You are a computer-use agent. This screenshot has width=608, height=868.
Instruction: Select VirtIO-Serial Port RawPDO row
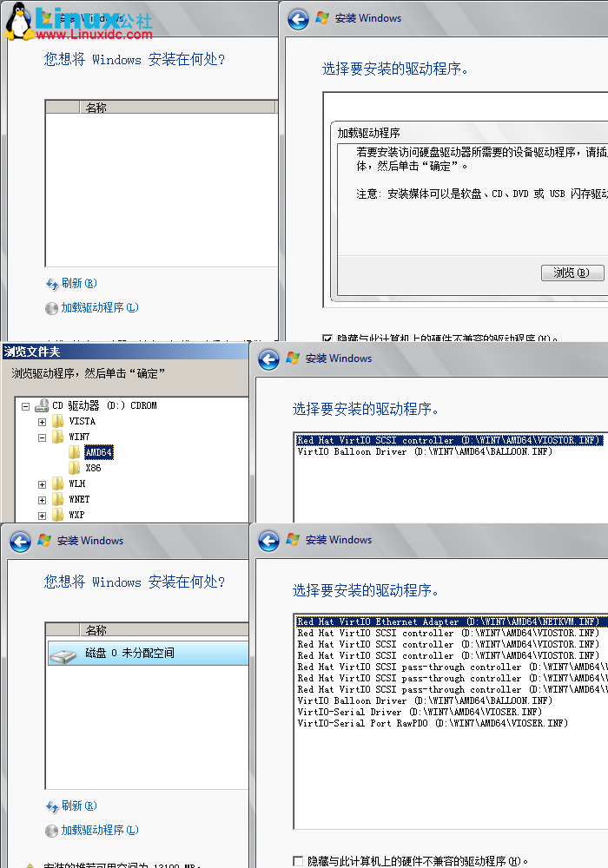(x=433, y=723)
